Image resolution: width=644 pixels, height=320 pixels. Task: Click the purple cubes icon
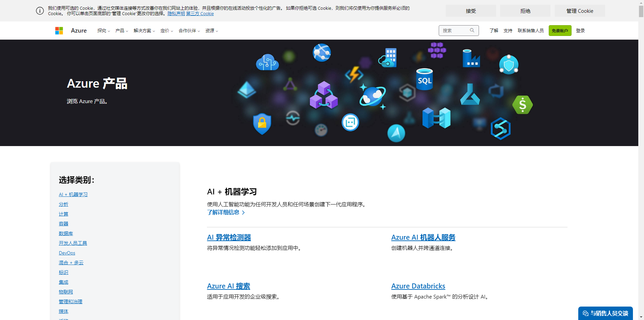324,95
